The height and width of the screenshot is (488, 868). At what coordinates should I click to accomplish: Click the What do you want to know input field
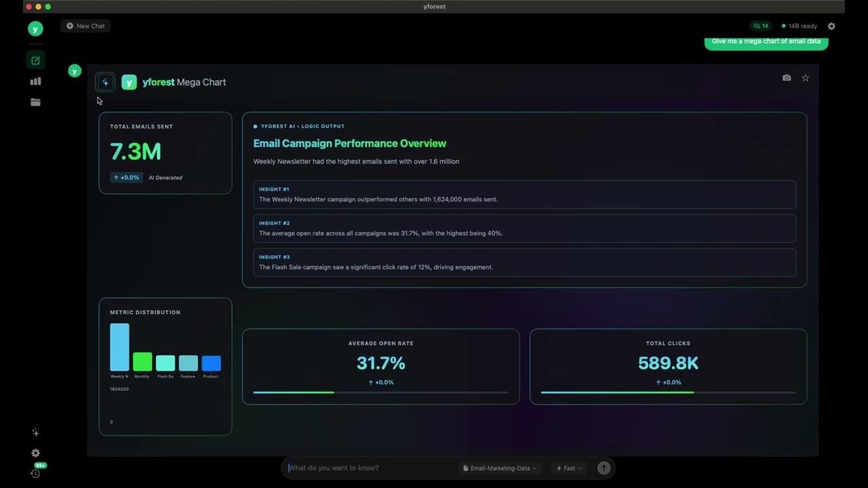[x=366, y=468]
